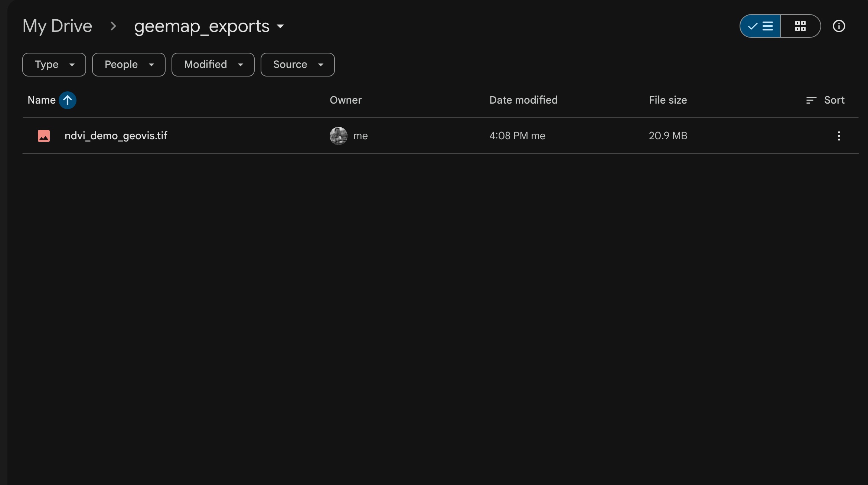Click the owner avatar picture
The width and height of the screenshot is (868, 485).
pos(338,136)
